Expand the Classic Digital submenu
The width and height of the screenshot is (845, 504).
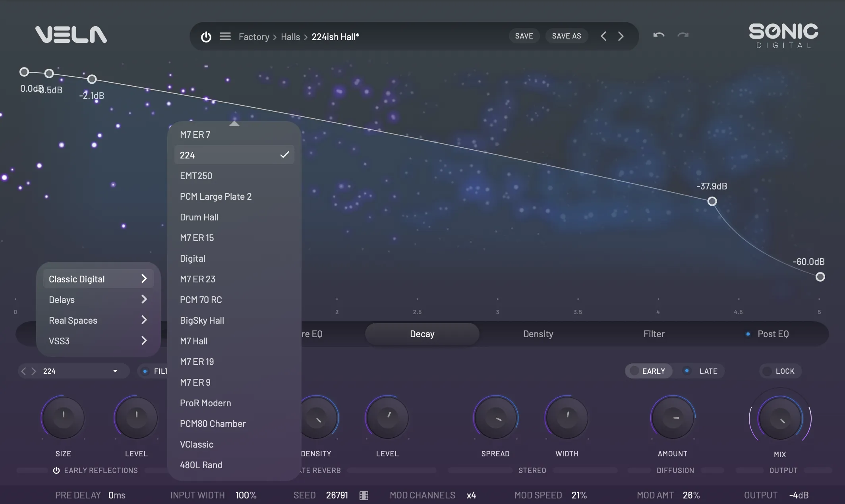click(x=98, y=279)
